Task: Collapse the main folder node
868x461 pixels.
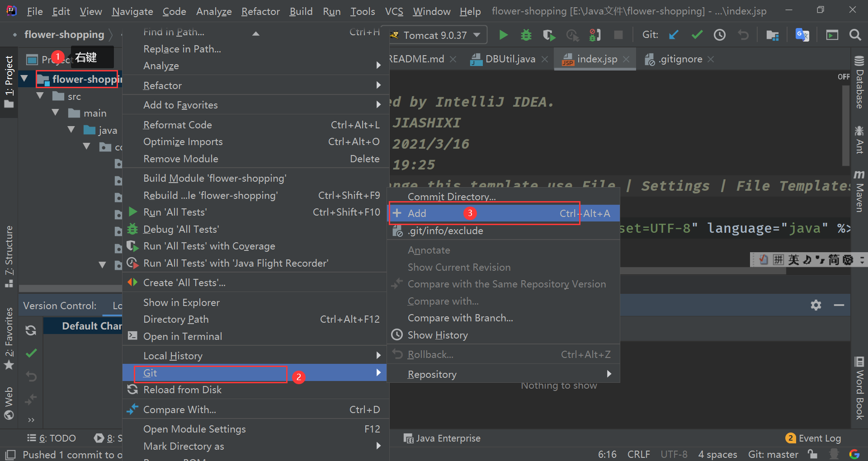Action: [55, 112]
